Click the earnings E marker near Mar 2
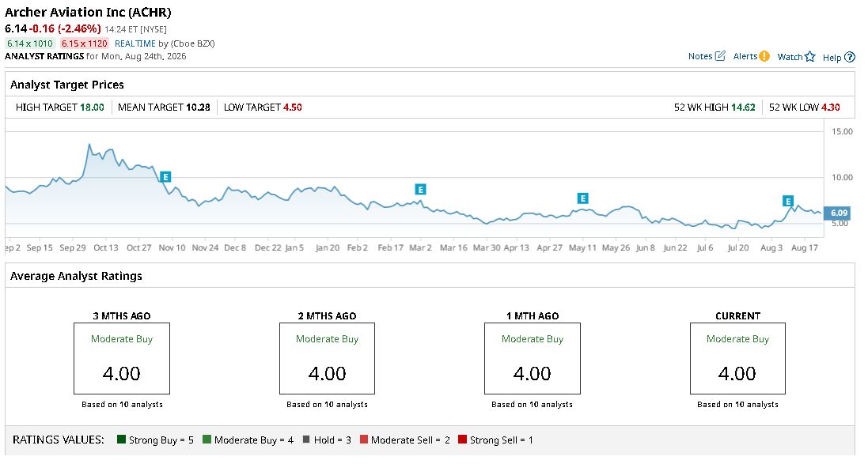 coord(420,190)
